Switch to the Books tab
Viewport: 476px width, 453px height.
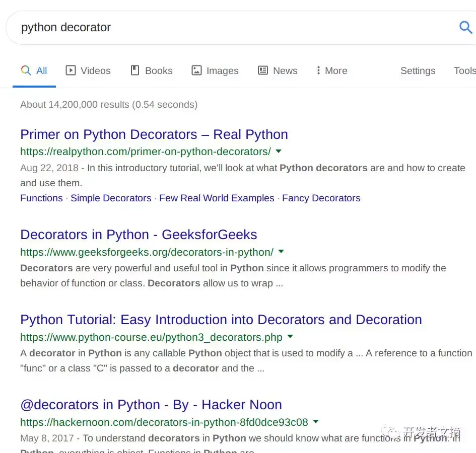[x=152, y=70]
